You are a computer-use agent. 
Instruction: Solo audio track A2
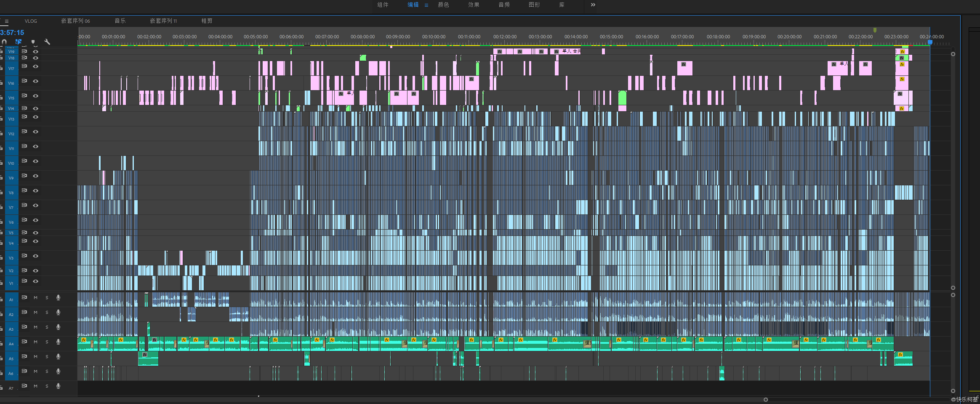tap(47, 312)
